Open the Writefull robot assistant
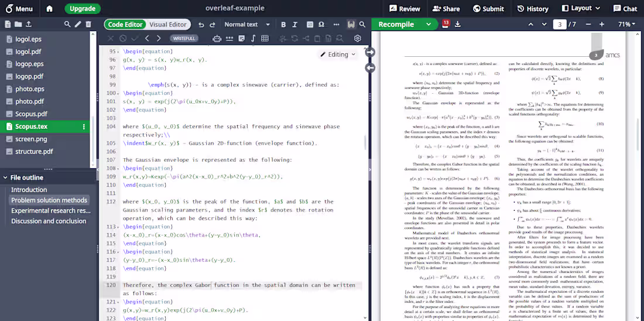This screenshot has width=644, height=321. (x=217, y=38)
